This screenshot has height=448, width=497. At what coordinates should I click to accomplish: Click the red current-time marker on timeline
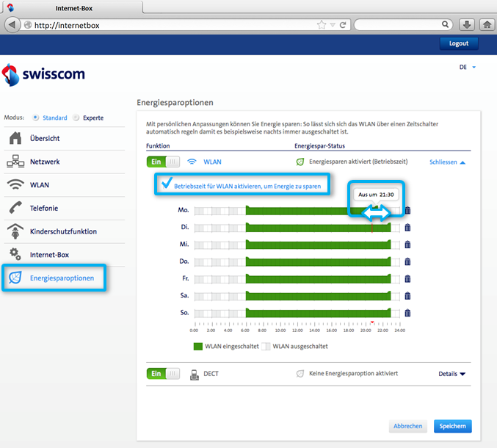[x=372, y=322]
